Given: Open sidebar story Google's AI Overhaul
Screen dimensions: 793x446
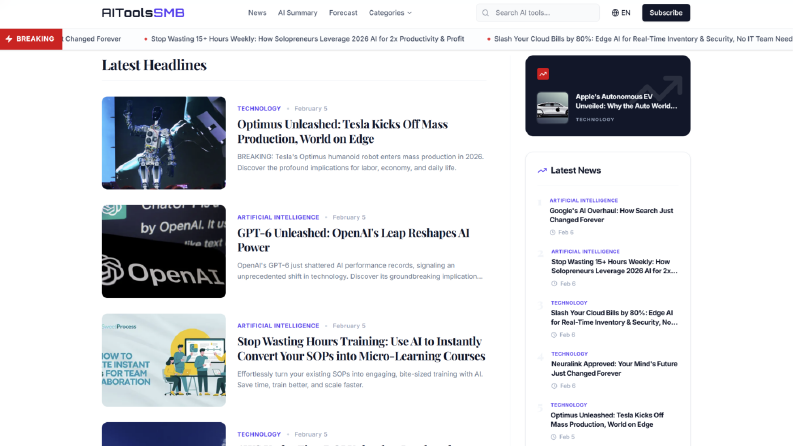Looking at the screenshot, I should pos(611,215).
